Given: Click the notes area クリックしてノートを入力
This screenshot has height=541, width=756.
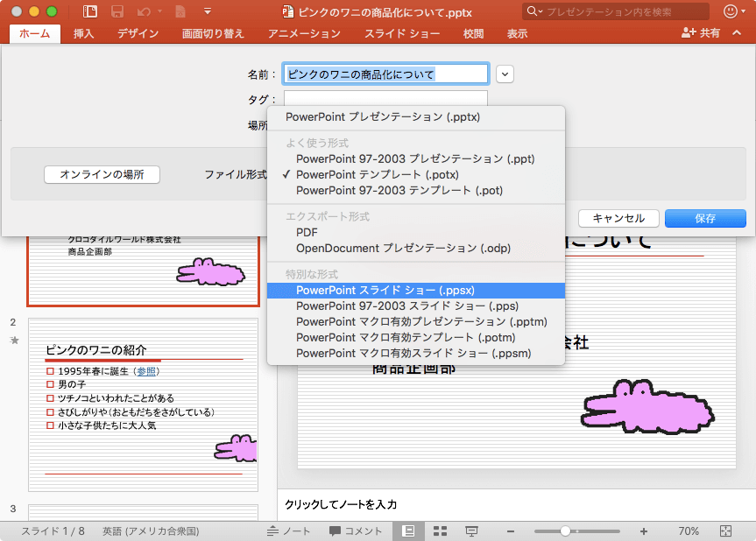Looking at the screenshot, I should pos(516,504).
